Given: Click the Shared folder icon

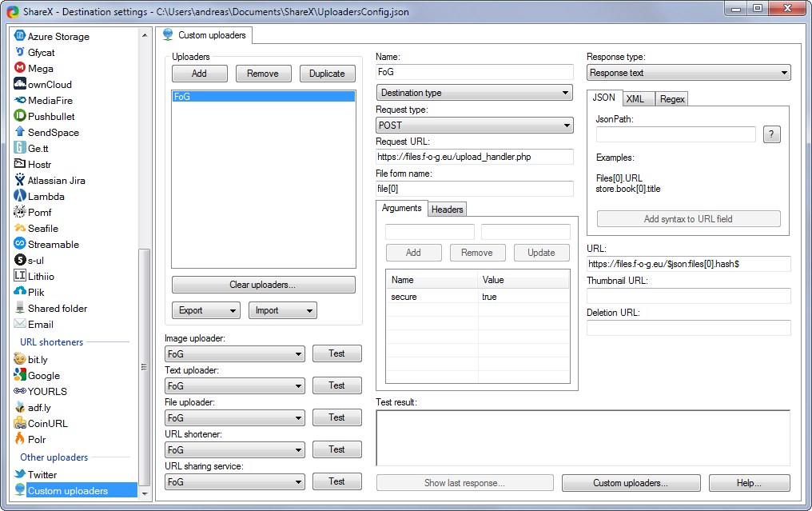Looking at the screenshot, I should (20, 308).
